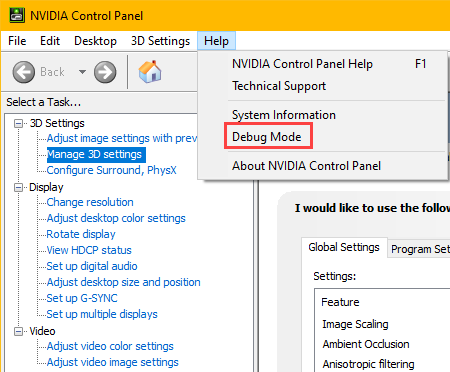
Task: Select the Global Settings tab
Action: click(344, 247)
